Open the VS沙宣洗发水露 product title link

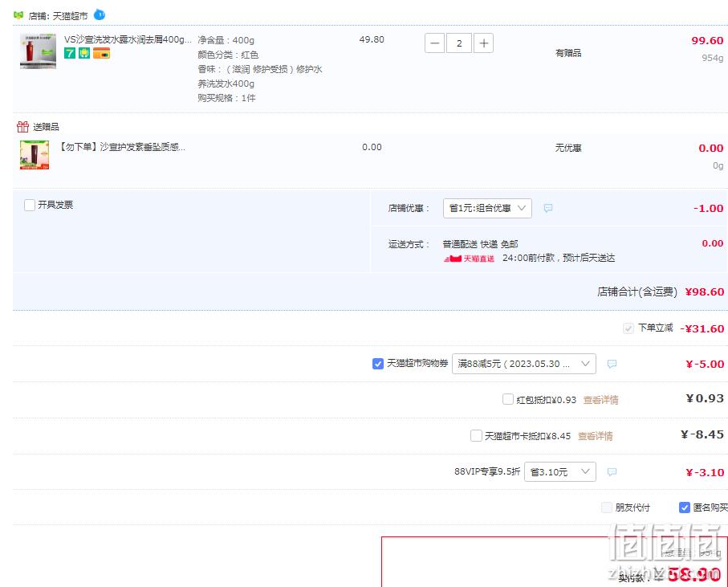pyautogui.click(x=128, y=39)
